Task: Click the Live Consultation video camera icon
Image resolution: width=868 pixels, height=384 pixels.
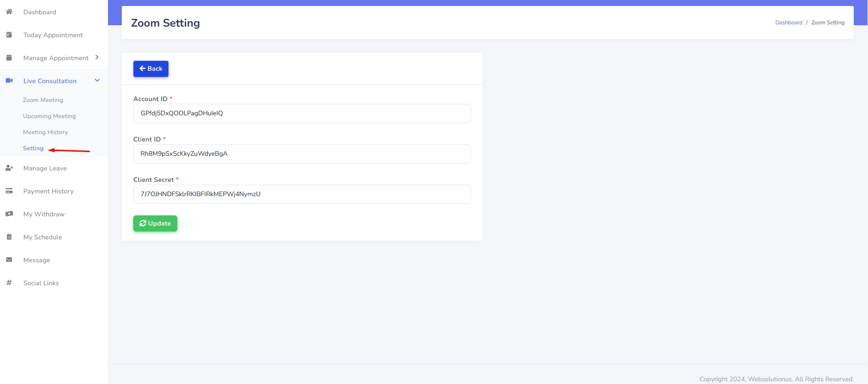Action: click(9, 81)
